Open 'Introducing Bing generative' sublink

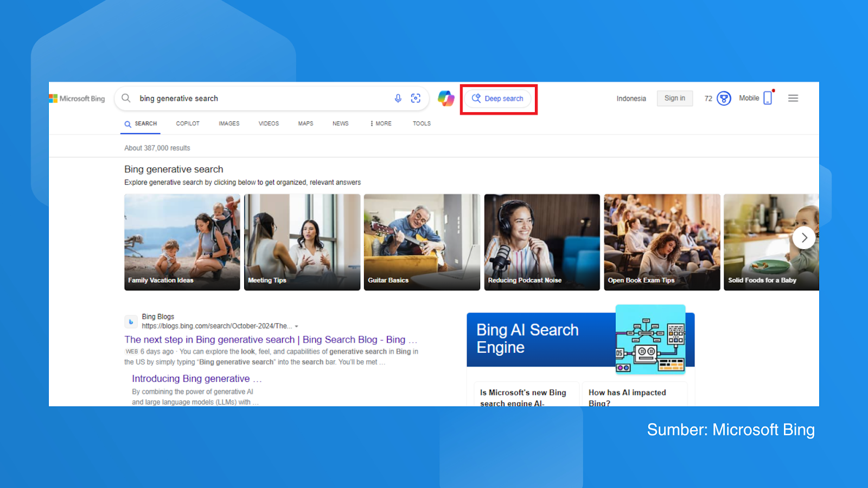click(x=197, y=378)
